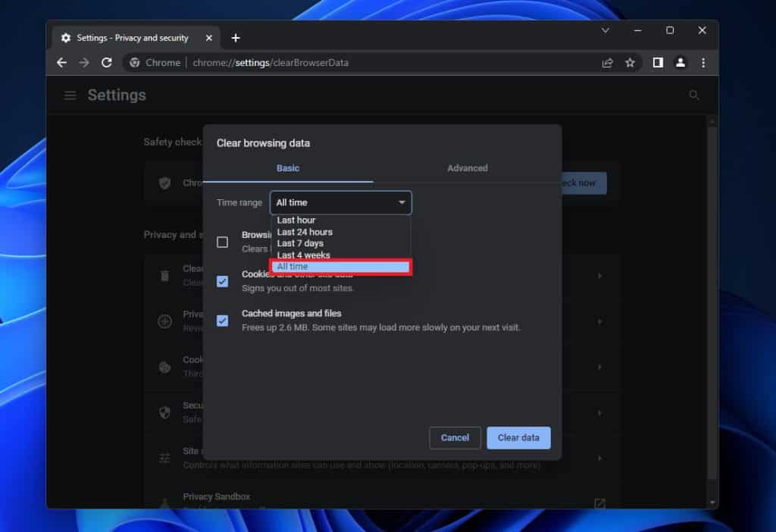776x532 pixels.
Task: Open the Chrome three-dot menu
Action: tap(703, 62)
